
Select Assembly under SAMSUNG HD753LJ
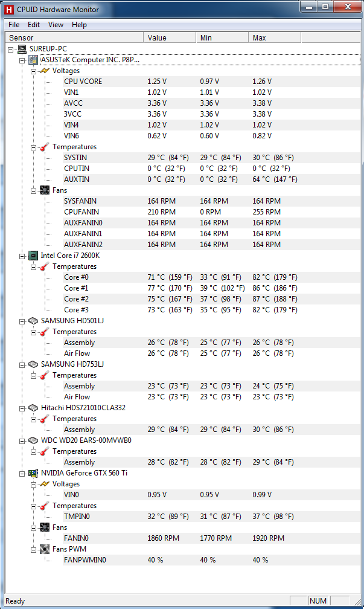tap(211, 386)
